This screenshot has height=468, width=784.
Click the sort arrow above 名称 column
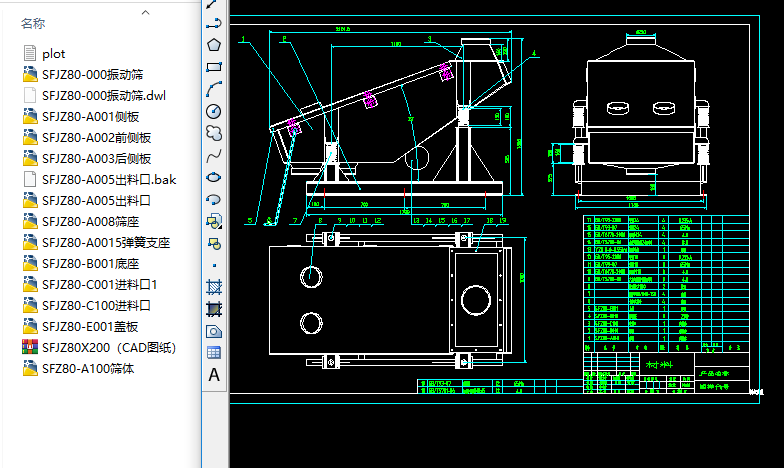coord(146,12)
